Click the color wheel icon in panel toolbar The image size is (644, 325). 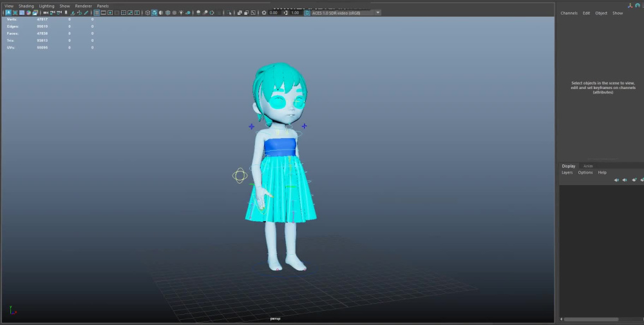pos(29,13)
